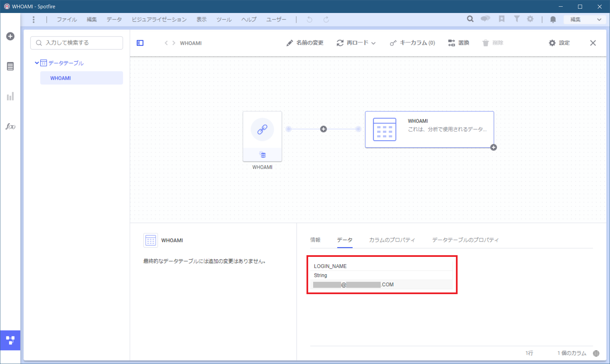Open the データ menu
Viewport: 610px width, 364px height.
coord(114,20)
